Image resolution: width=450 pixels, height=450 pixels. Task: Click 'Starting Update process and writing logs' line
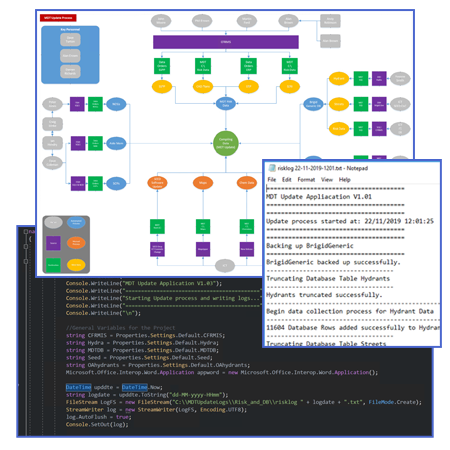tap(163, 298)
